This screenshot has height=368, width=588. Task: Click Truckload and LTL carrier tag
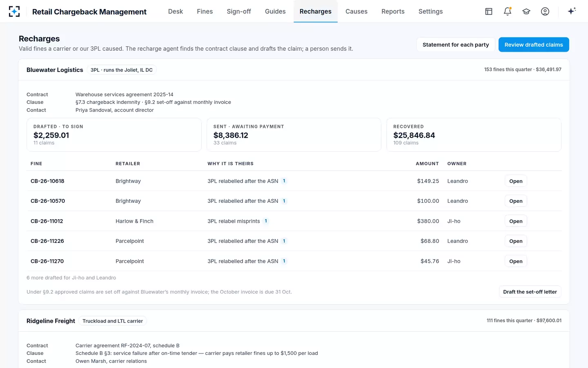coord(113,321)
